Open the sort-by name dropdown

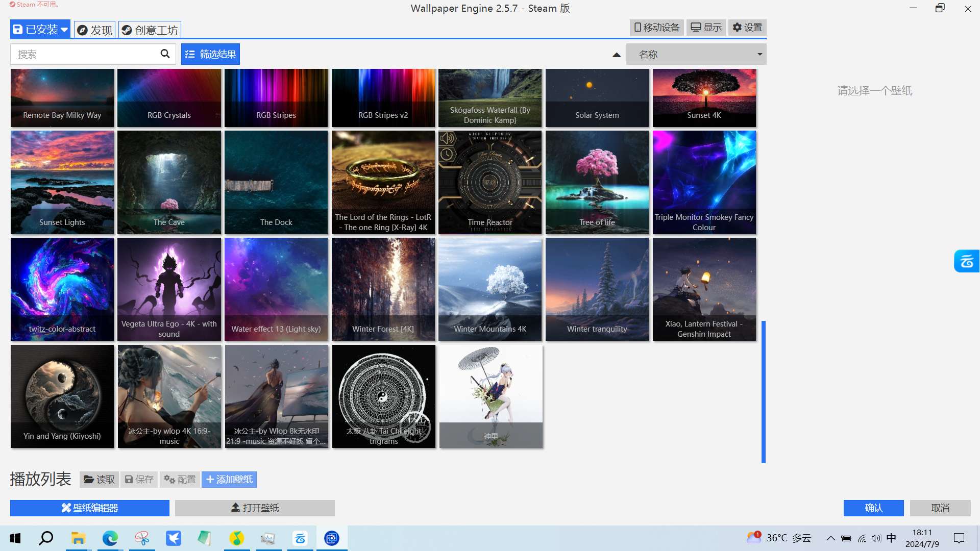pos(696,54)
